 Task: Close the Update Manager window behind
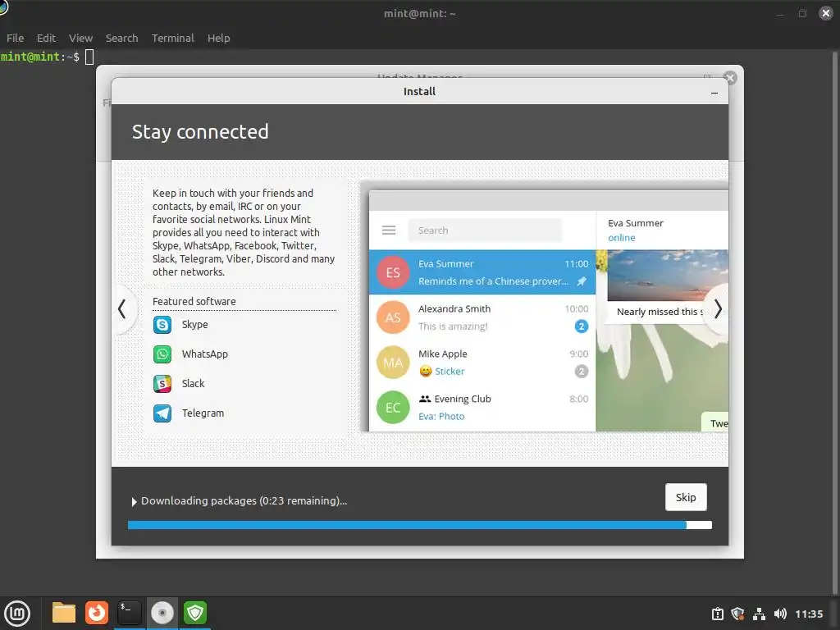pos(729,78)
